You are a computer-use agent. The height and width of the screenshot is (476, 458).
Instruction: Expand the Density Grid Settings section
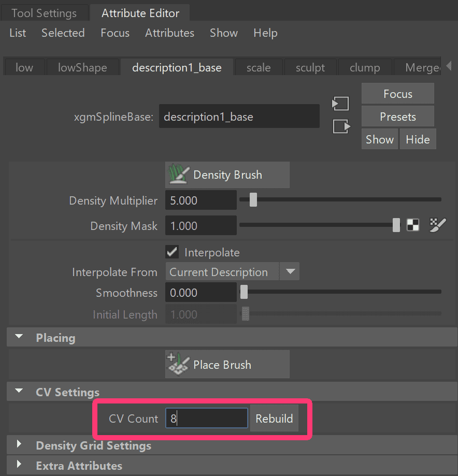point(19,444)
